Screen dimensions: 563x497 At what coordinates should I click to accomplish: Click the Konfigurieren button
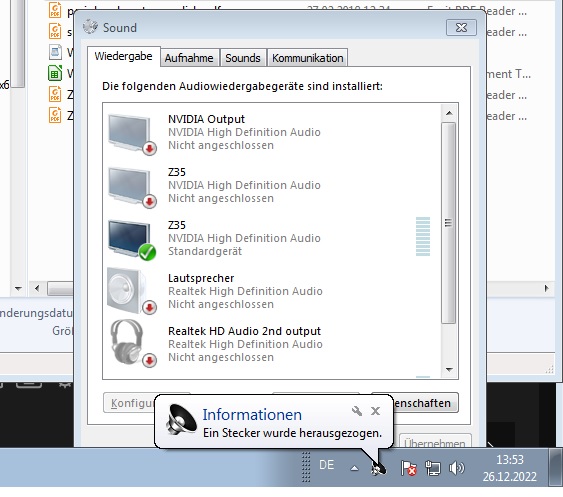130,403
